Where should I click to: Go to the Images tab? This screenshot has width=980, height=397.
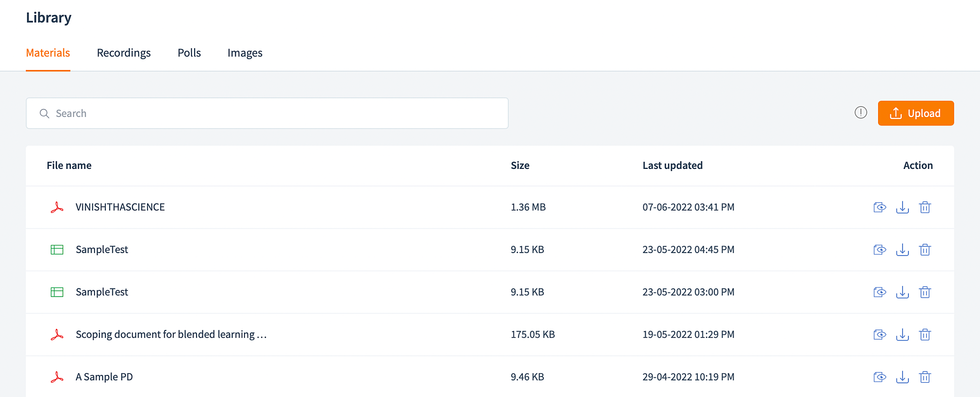[245, 53]
